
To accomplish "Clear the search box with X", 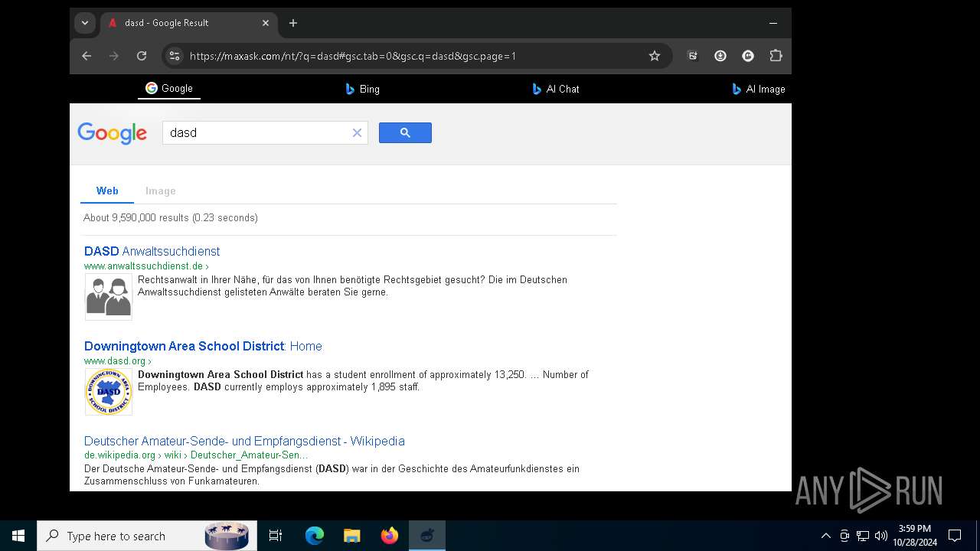I will click(357, 133).
